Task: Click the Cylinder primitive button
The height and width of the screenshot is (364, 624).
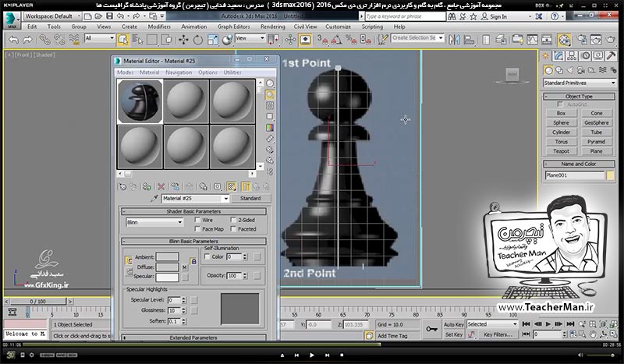Action: coord(561,132)
